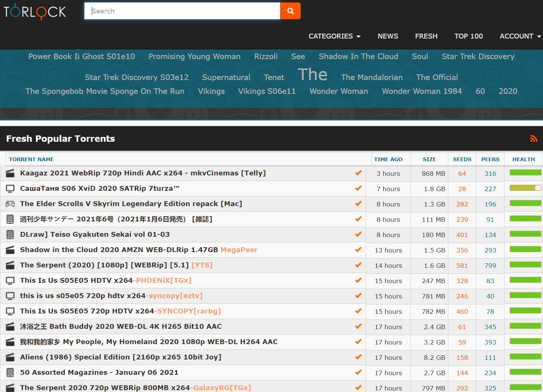The image size is (543, 392).
Task: Click the Search input field
Action: (182, 11)
